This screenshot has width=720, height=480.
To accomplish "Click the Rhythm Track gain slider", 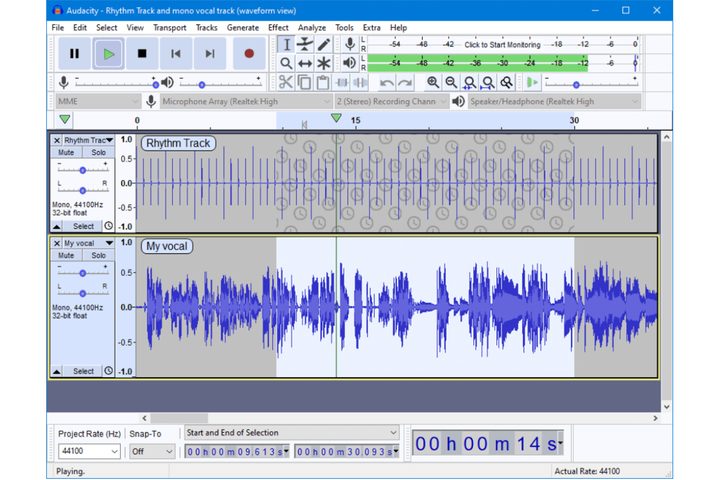I will (x=82, y=169).
